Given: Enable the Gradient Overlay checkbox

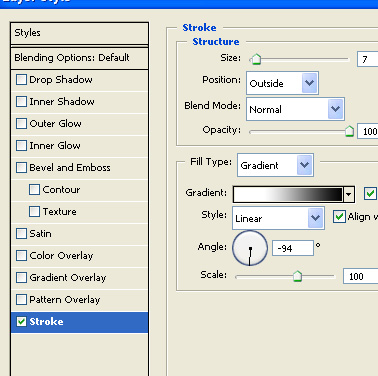Looking at the screenshot, I should point(21,278).
